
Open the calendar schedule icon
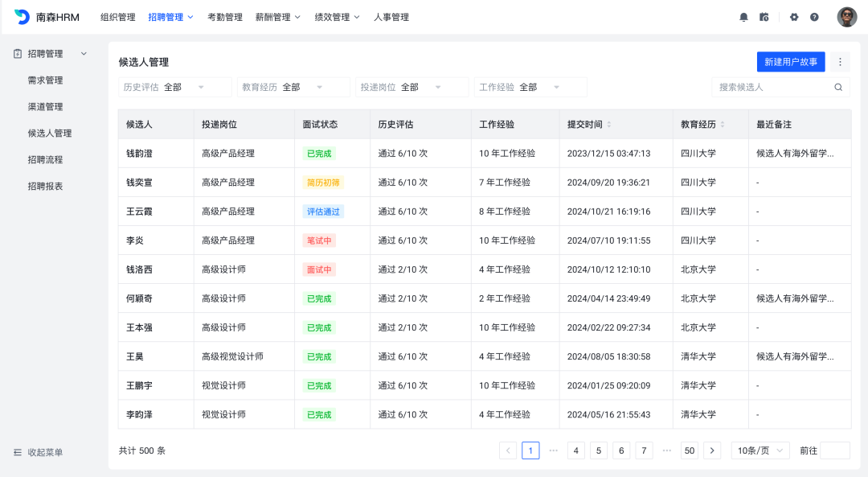(764, 17)
